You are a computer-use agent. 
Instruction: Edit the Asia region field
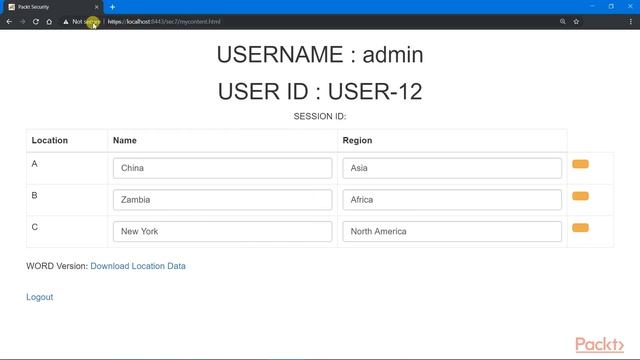(x=452, y=168)
